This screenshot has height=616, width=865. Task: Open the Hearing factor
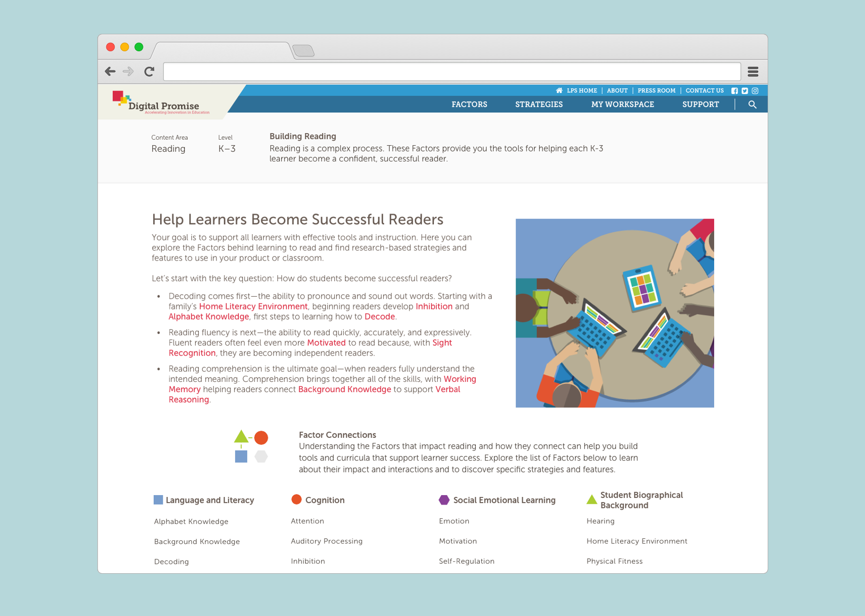tap(600, 521)
